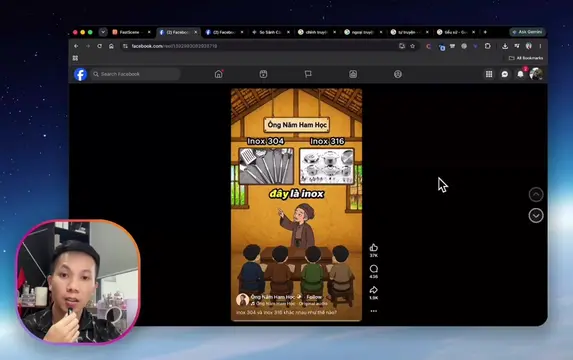
Task: Expand the tab search dropdown arrow
Action: (x=103, y=32)
